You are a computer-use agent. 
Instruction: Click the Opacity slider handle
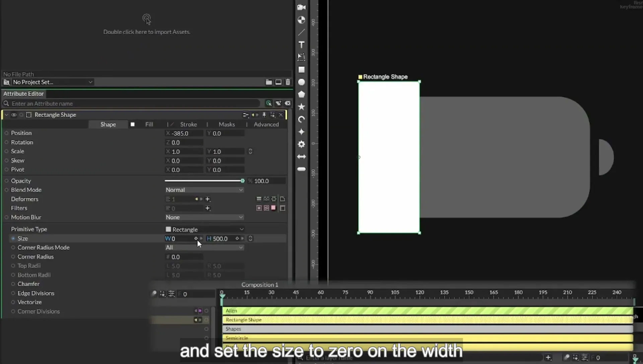(242, 181)
